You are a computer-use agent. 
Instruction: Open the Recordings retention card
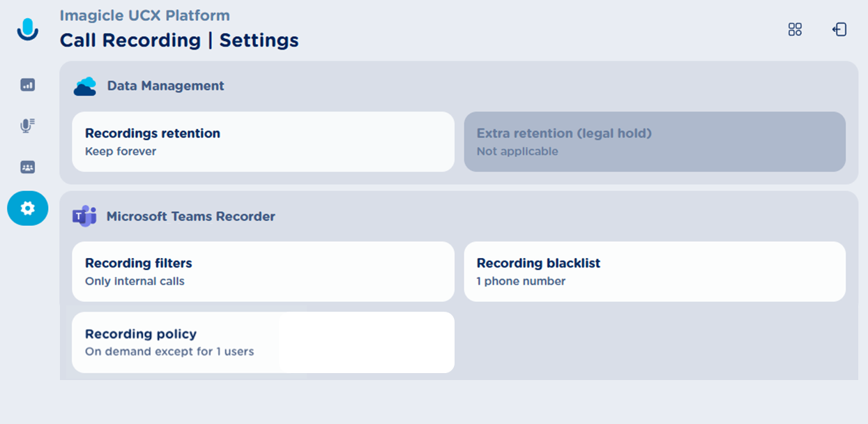click(263, 142)
